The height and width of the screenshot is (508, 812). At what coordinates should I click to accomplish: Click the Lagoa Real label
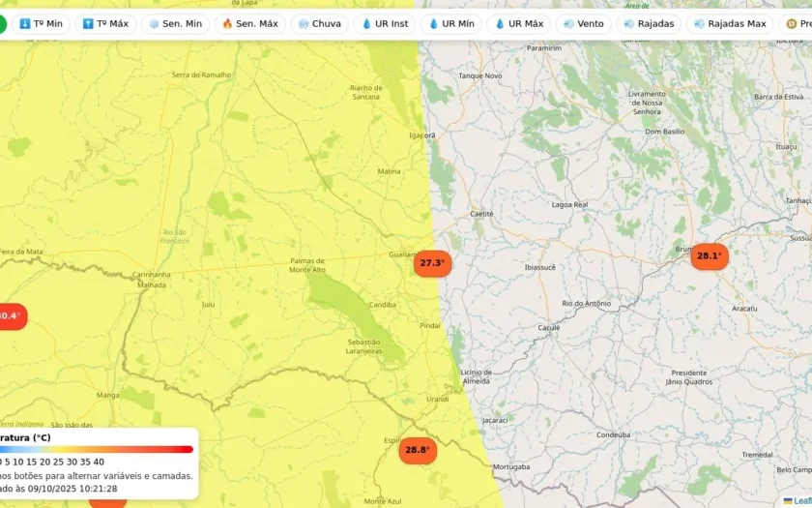pos(569,205)
